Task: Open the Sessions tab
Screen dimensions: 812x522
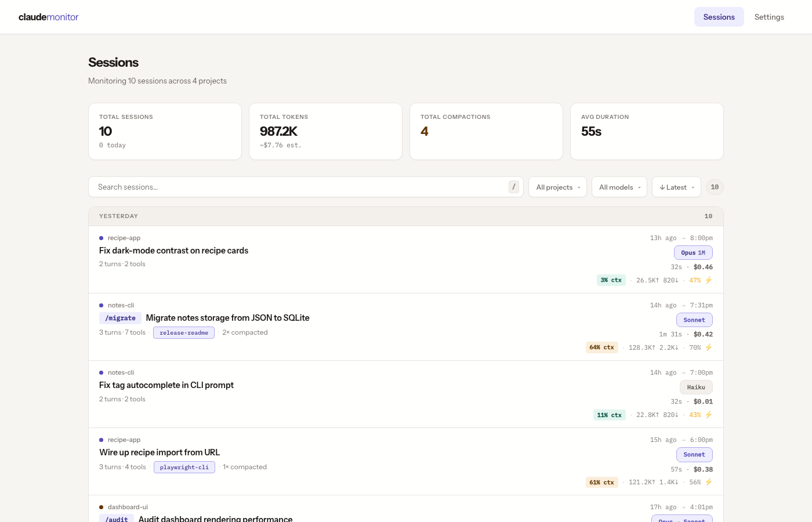Action: [719, 17]
